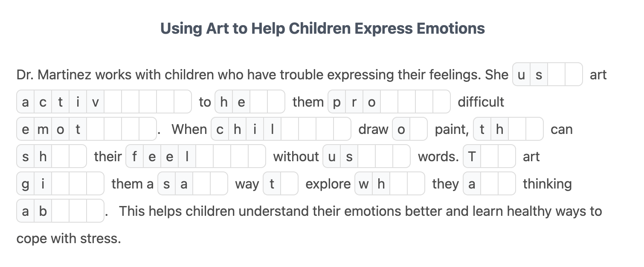The width and height of the screenshot is (644, 267).
Task: Focus the first empty box in 'sh' word
Action: 60,157
